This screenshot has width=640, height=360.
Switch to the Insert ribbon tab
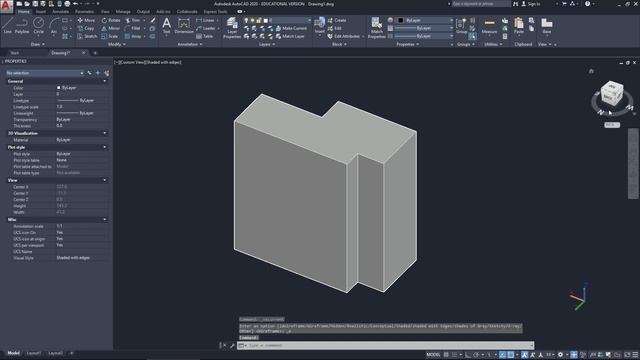tap(41, 12)
